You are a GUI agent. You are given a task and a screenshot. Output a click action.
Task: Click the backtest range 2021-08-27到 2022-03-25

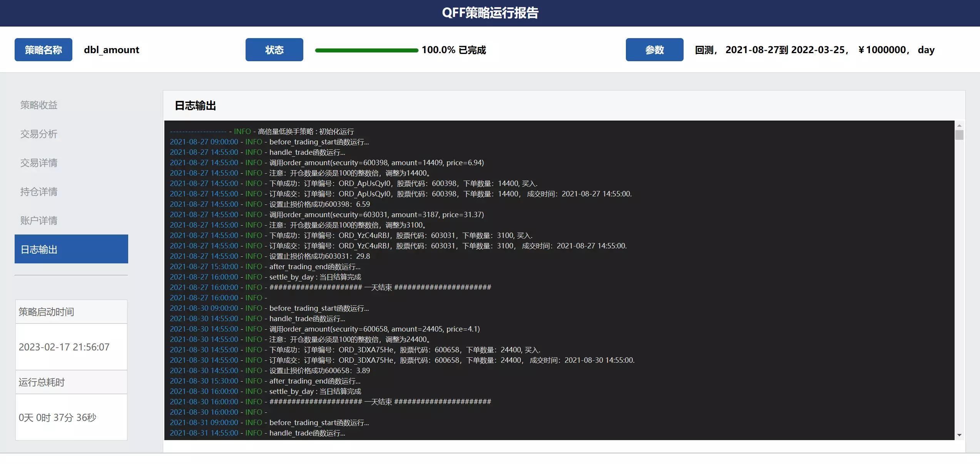(785, 50)
